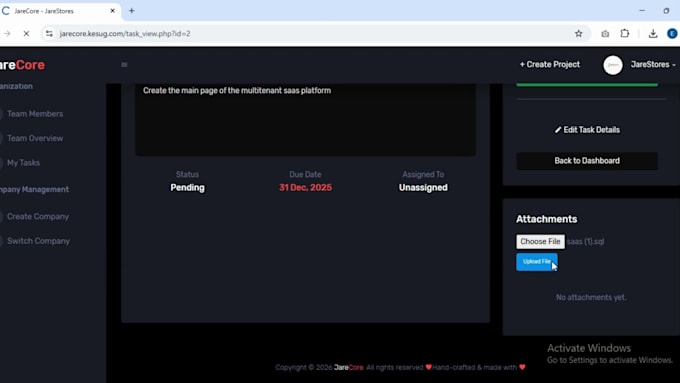Click the Unassigned value
Viewport: 680px width, 383px height.
(423, 187)
